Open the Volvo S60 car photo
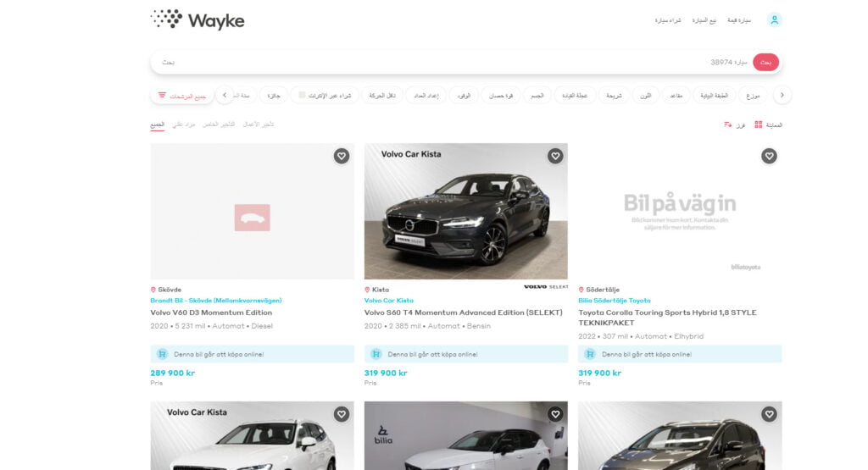868x470 pixels. coord(466,211)
